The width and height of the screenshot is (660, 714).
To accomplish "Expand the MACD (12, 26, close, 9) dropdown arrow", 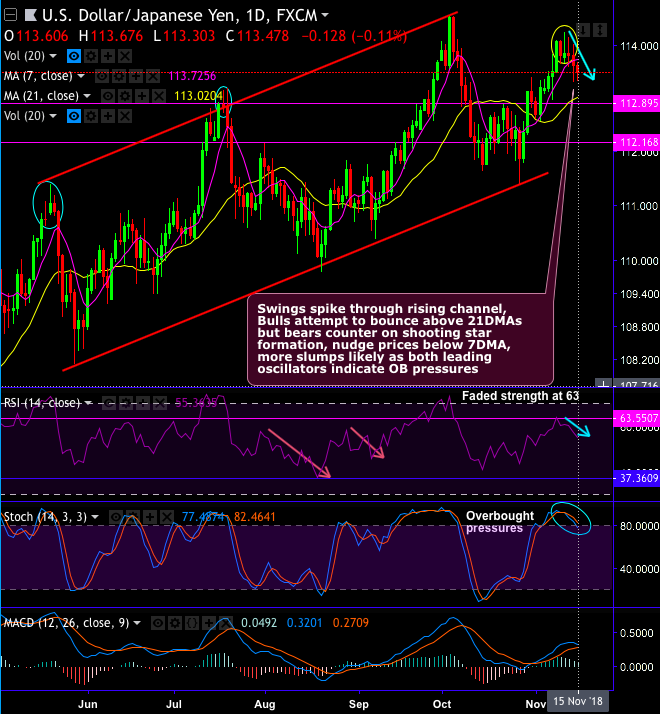I will click(x=137, y=623).
